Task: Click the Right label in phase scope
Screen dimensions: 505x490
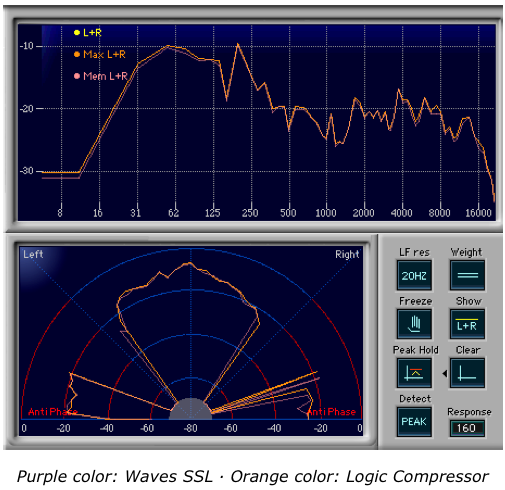Action: click(x=347, y=254)
